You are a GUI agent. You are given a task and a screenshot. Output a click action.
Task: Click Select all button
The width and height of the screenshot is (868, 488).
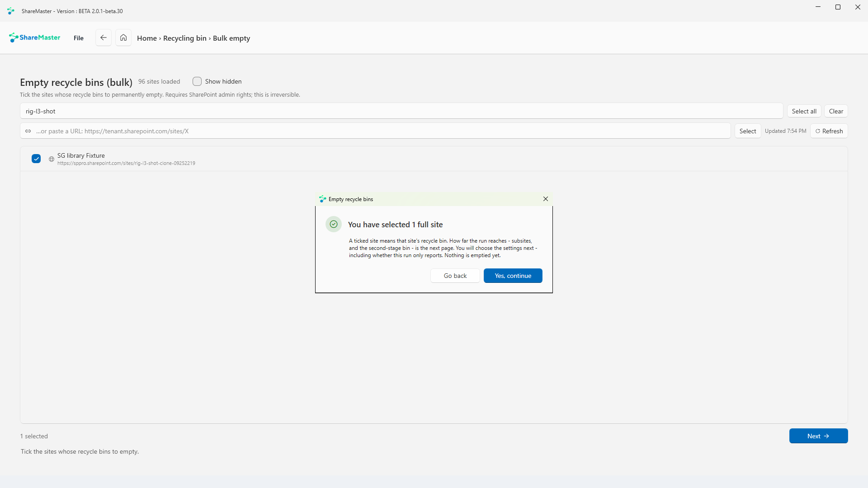[804, 111]
